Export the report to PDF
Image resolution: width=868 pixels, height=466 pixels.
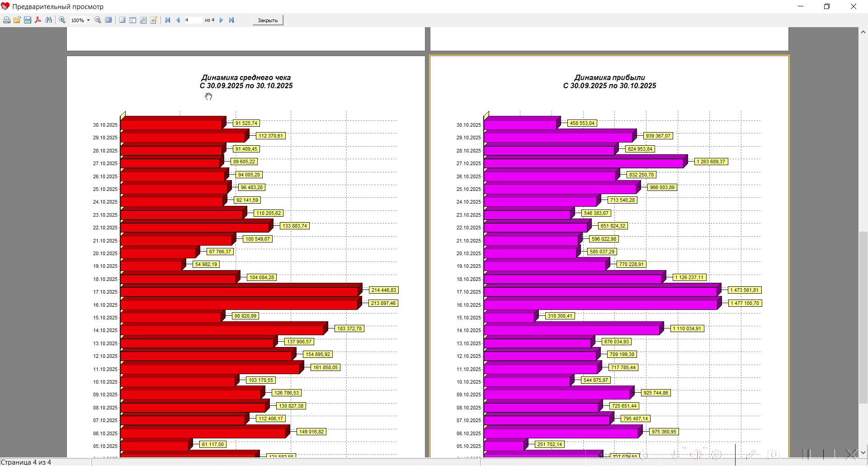(38, 20)
